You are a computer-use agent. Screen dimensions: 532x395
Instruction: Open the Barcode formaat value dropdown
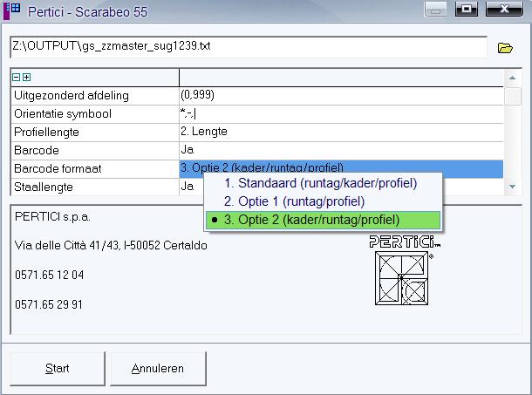(x=341, y=168)
